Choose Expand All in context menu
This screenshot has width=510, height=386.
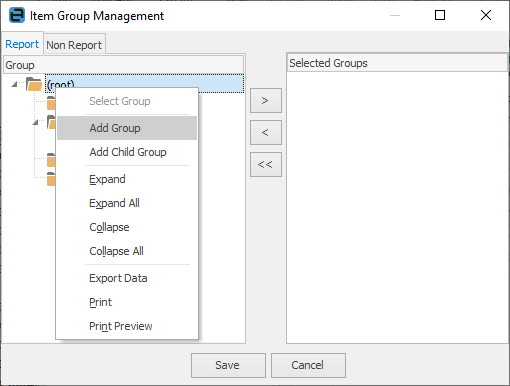pos(127,203)
